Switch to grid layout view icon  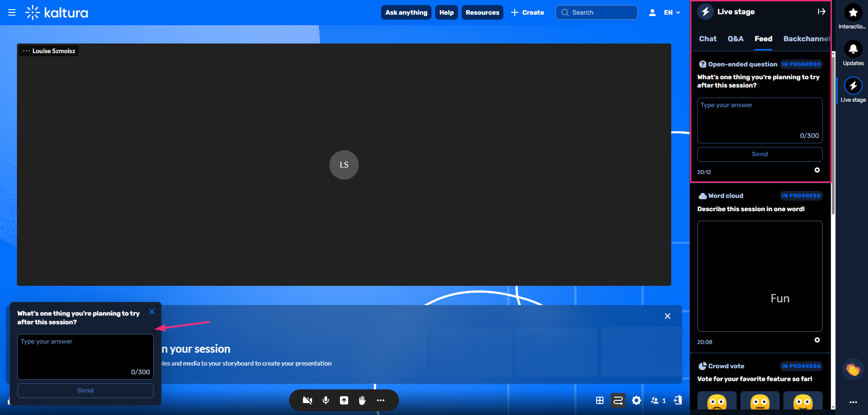pos(600,400)
